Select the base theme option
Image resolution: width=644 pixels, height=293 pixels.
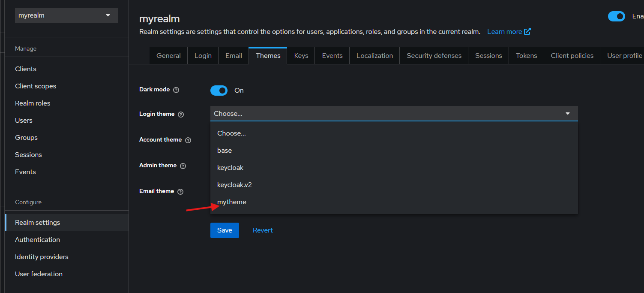pos(394,151)
